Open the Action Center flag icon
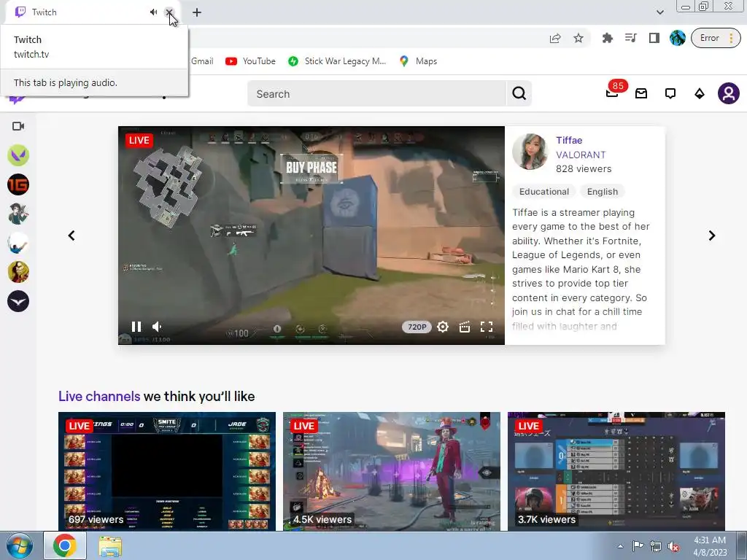The height and width of the screenshot is (560, 747). coord(638,546)
